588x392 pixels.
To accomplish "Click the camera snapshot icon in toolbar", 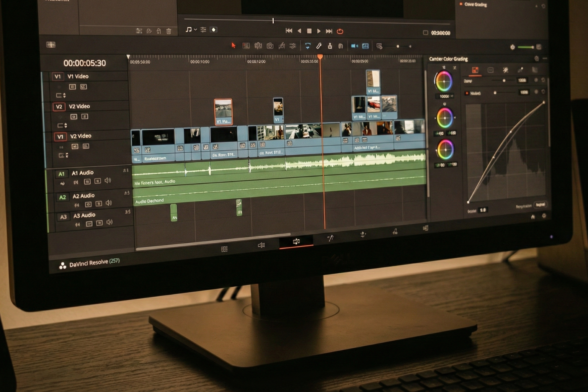I will (x=270, y=46).
